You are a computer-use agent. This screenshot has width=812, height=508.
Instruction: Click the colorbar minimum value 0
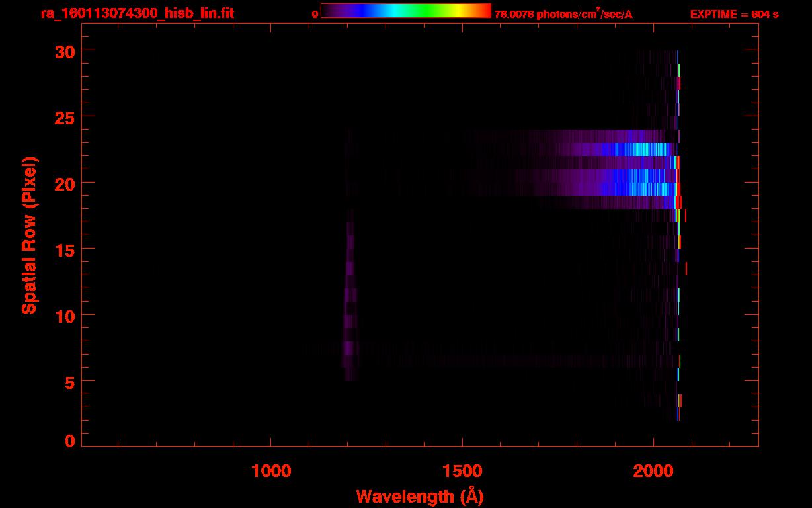315,14
